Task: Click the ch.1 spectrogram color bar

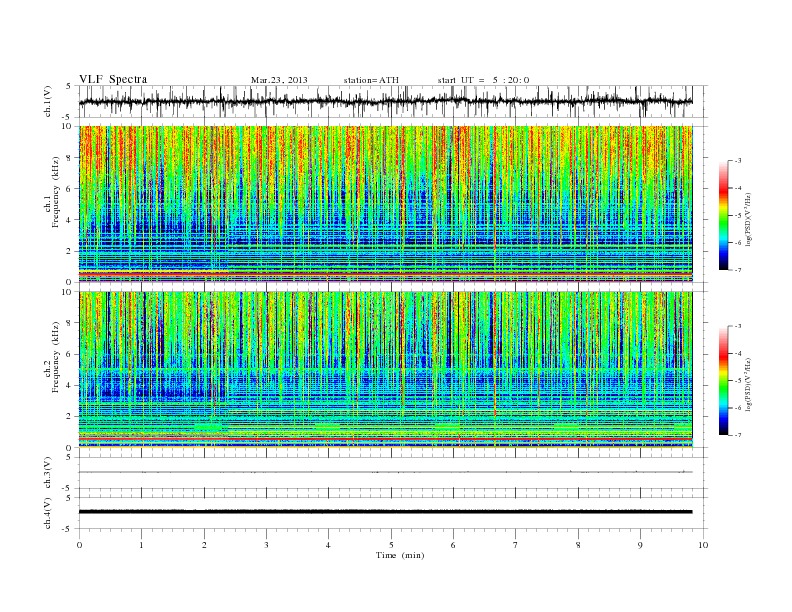Action: coord(723,215)
